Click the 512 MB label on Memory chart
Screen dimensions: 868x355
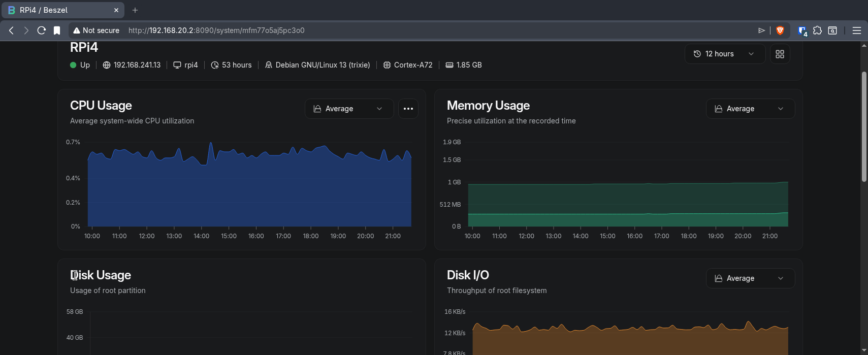(450, 205)
